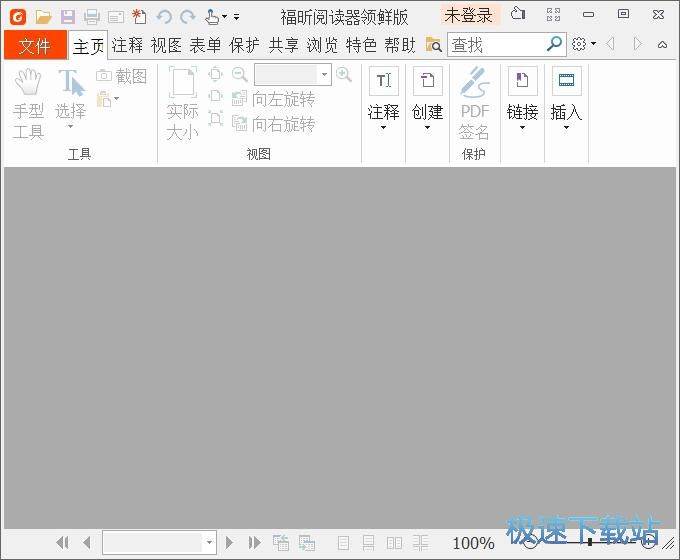
Task: Click the redo arrow icon
Action: tap(187, 17)
